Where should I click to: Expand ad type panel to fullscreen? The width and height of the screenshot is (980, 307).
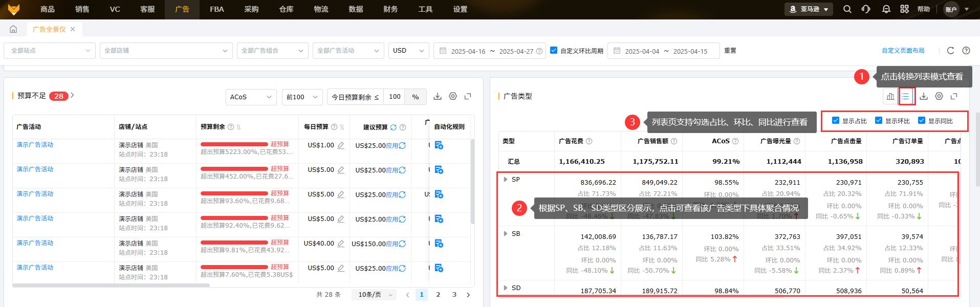click(x=954, y=96)
